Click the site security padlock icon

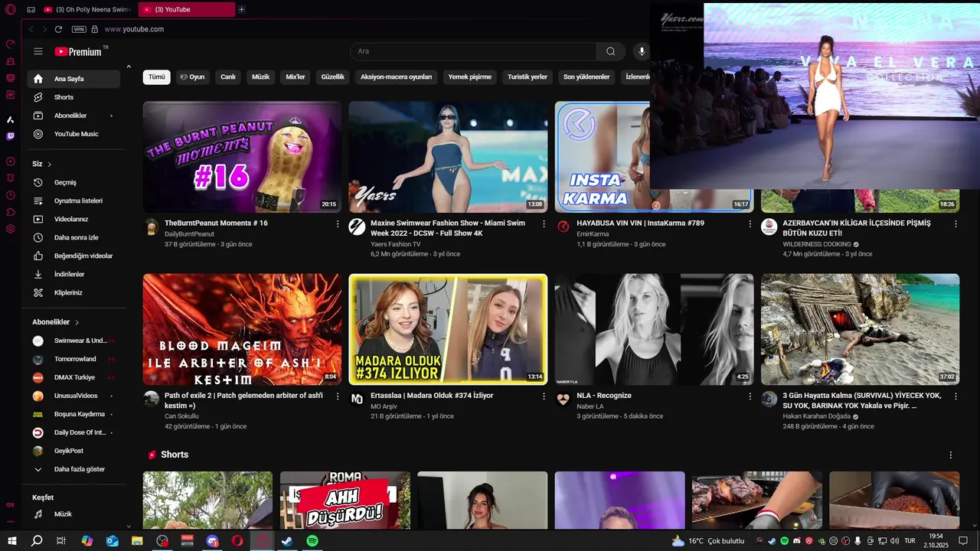coord(95,29)
